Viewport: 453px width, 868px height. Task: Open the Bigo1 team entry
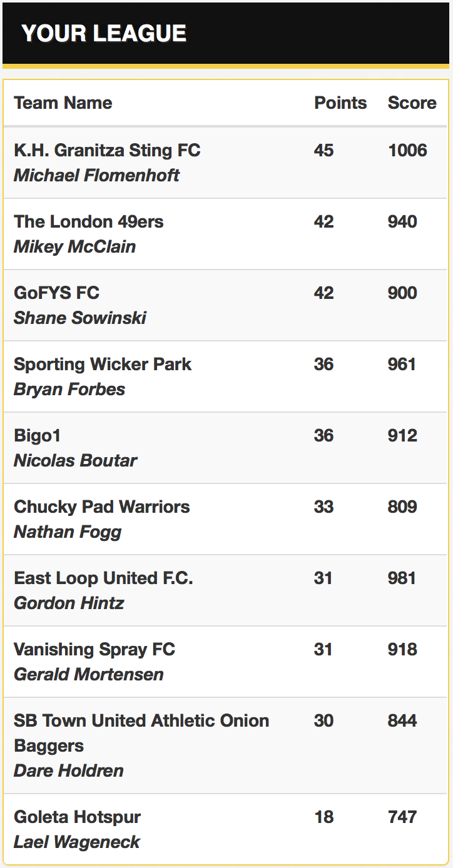(x=37, y=436)
